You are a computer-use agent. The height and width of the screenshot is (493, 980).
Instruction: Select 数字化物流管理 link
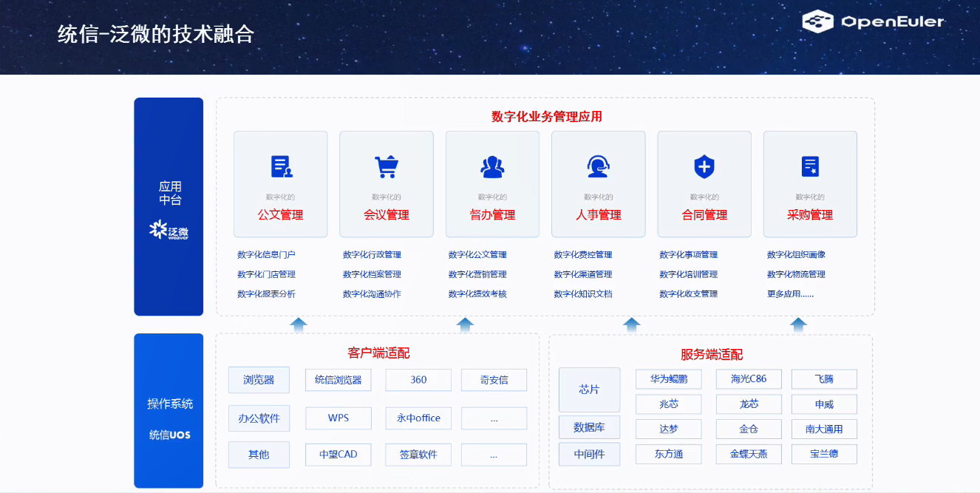coord(796,274)
